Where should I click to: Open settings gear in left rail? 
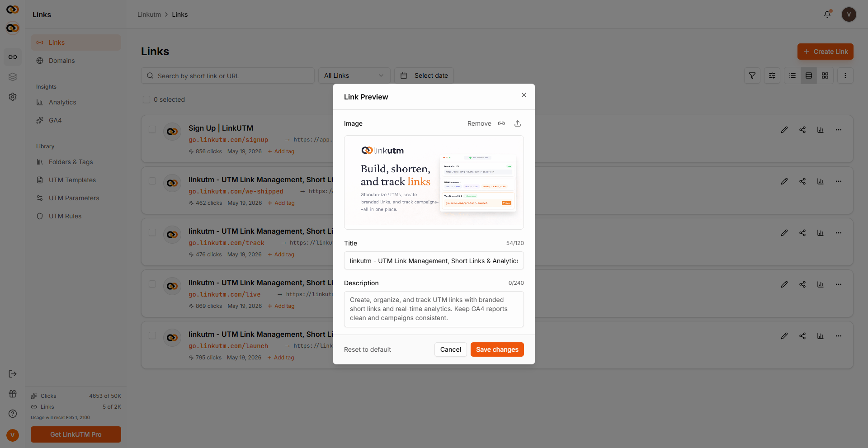(x=13, y=97)
